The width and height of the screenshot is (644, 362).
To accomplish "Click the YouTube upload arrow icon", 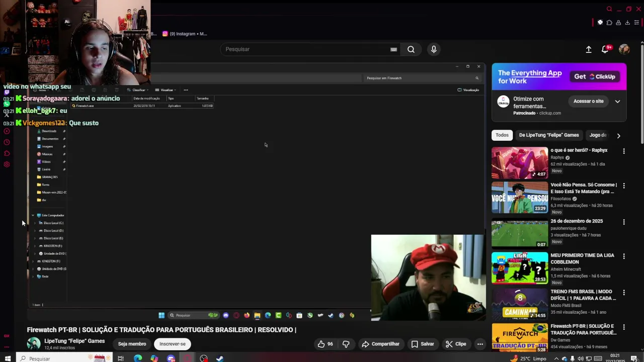I will [589, 49].
